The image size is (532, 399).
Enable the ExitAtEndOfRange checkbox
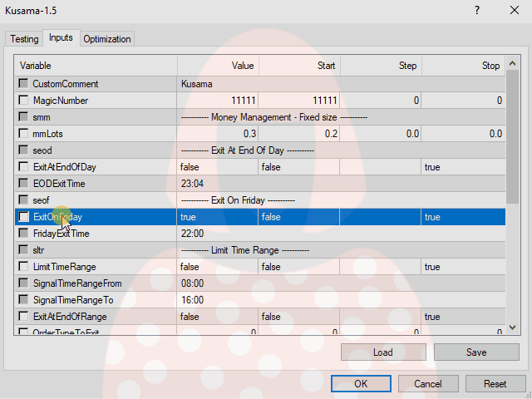[x=23, y=317]
